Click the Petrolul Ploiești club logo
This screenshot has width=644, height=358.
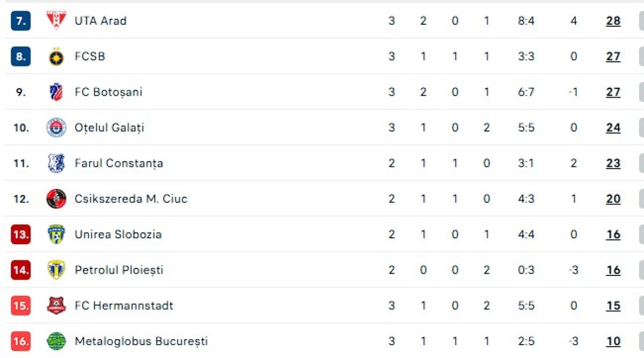pos(56,270)
